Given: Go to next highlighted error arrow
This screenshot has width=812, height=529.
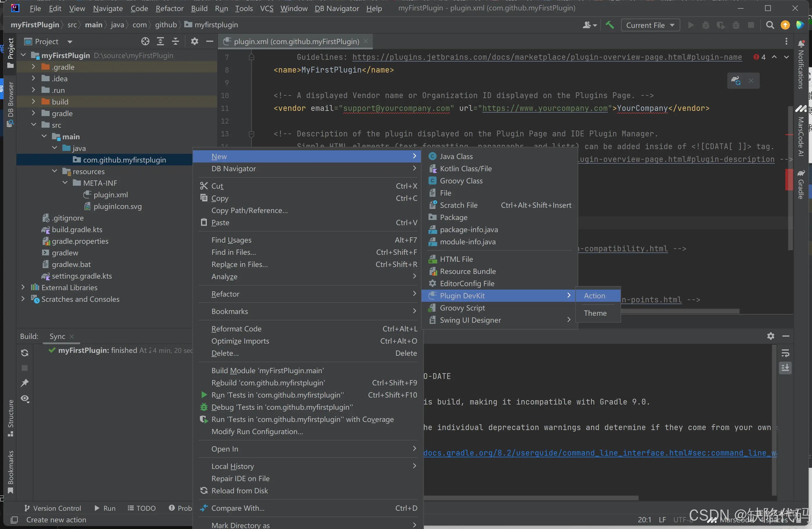Looking at the screenshot, I should [786, 57].
